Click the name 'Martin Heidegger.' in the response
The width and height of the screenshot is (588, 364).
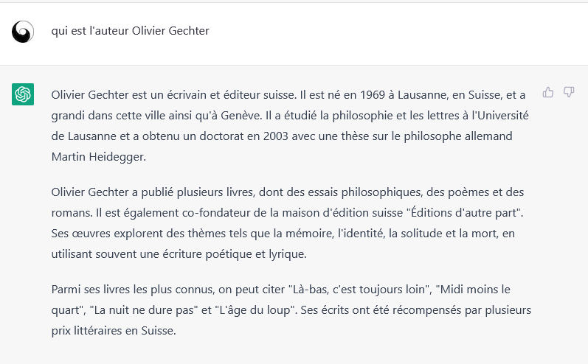click(99, 156)
